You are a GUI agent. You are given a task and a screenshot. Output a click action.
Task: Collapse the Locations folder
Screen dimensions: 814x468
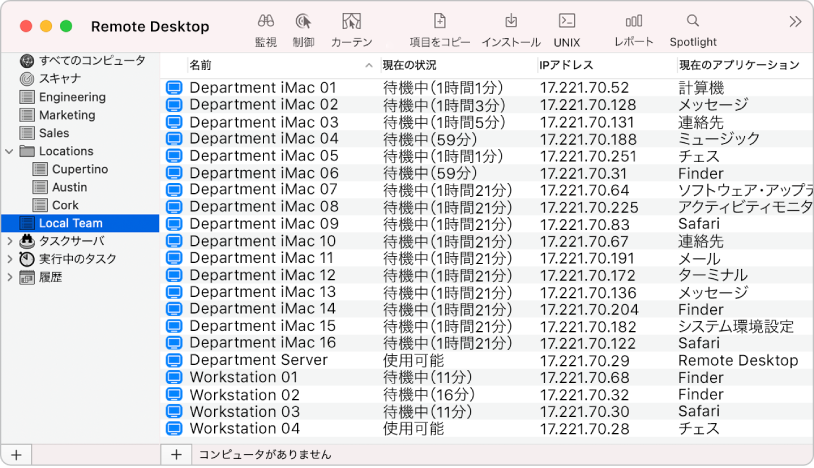(9, 152)
